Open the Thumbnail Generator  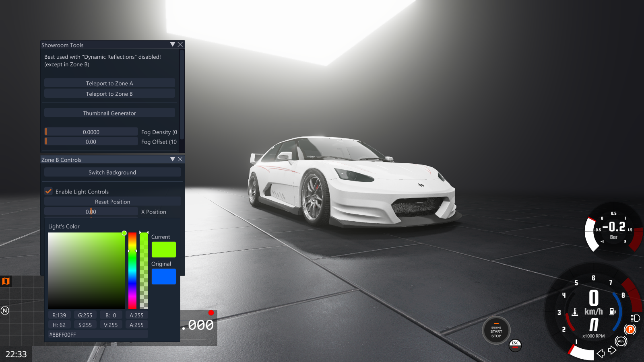109,113
